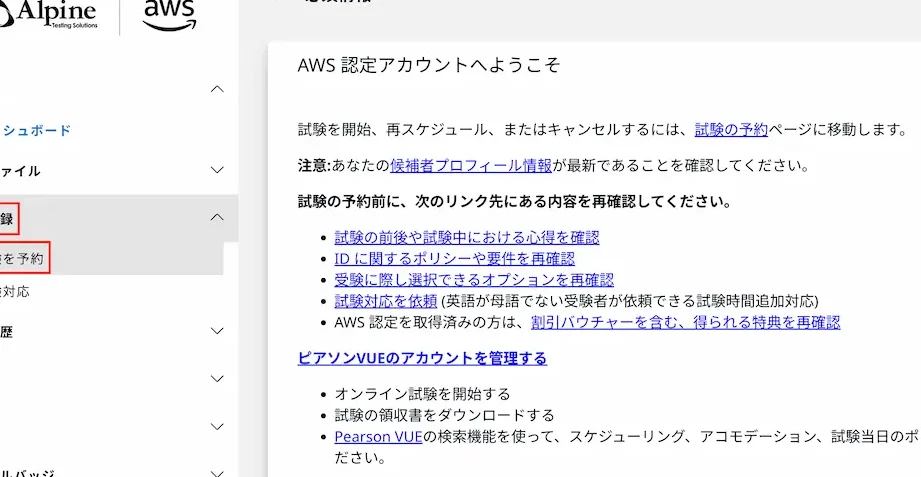This screenshot has width=921, height=477.
Task: Select the 対応 submenu item in sidebar
Action: pos(15,291)
